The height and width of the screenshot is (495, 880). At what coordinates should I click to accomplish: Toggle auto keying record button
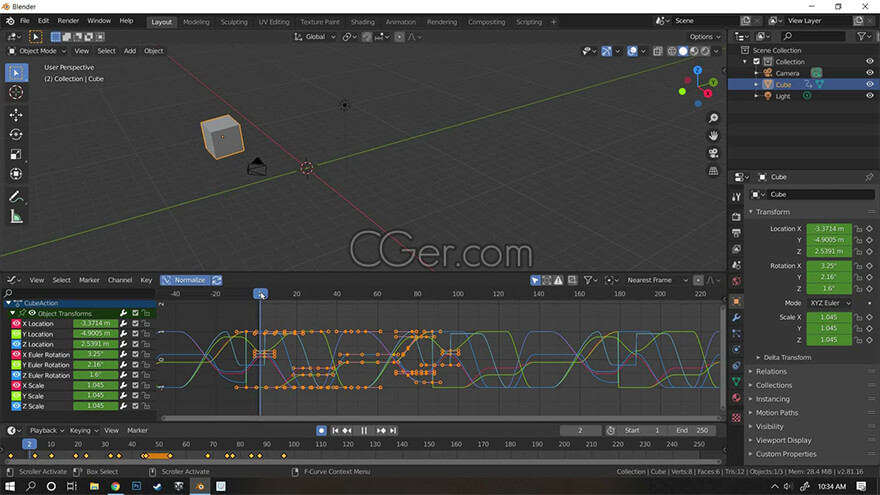[x=321, y=430]
